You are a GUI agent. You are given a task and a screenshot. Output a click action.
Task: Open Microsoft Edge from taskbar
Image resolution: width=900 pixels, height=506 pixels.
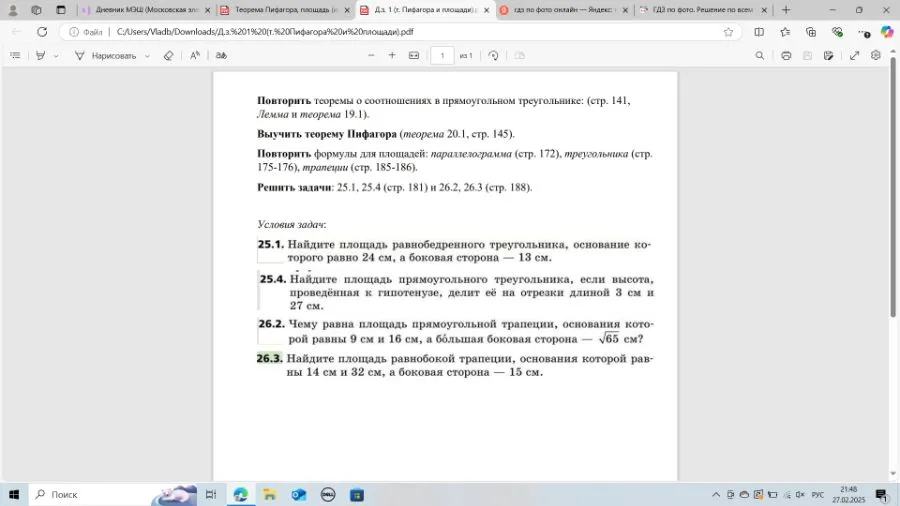point(240,495)
